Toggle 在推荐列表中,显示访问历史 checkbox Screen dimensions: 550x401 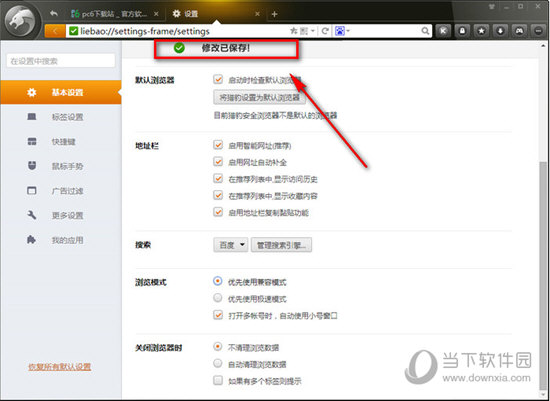(218, 178)
